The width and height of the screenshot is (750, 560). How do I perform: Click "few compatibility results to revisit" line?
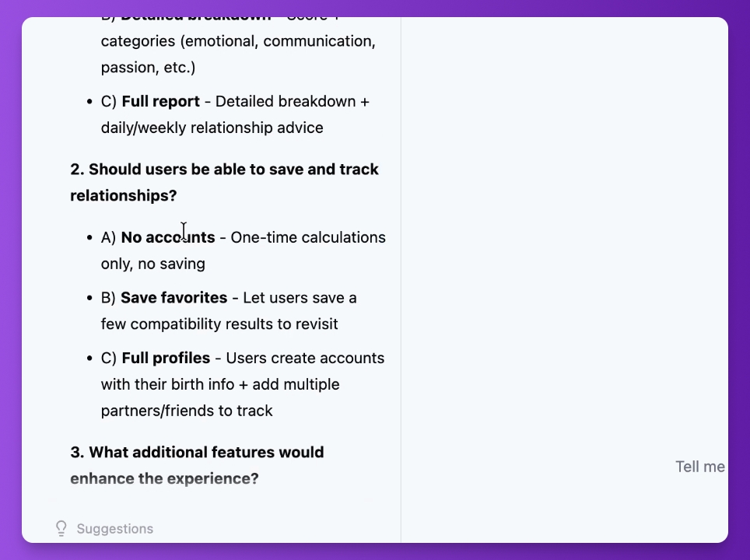click(x=219, y=324)
